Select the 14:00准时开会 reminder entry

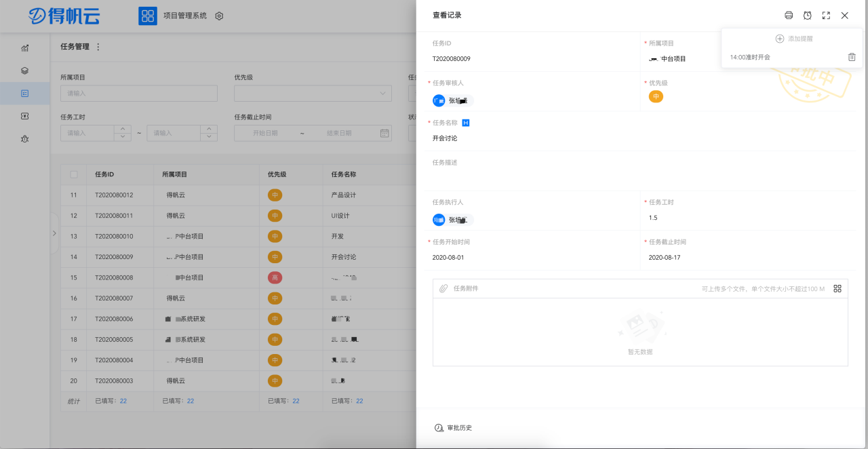point(750,57)
